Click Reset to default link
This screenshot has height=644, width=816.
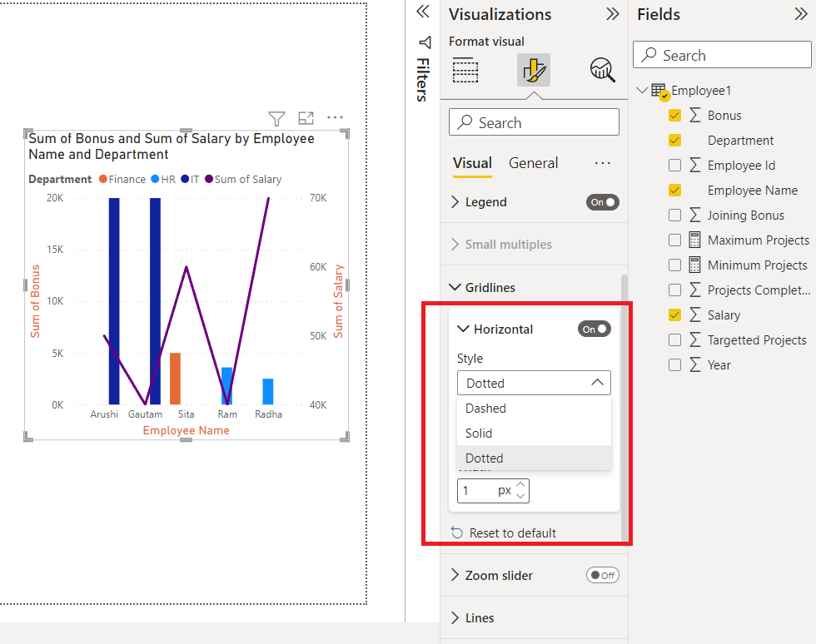pos(513,533)
